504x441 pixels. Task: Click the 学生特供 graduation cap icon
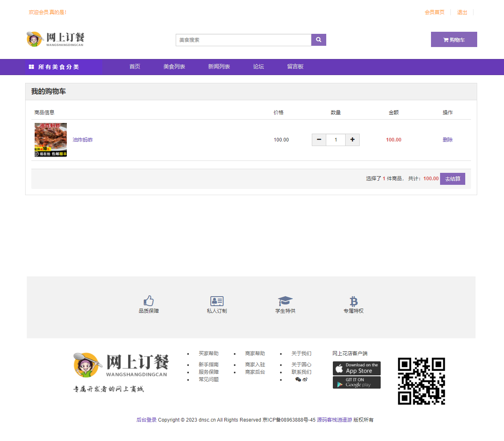[285, 301]
